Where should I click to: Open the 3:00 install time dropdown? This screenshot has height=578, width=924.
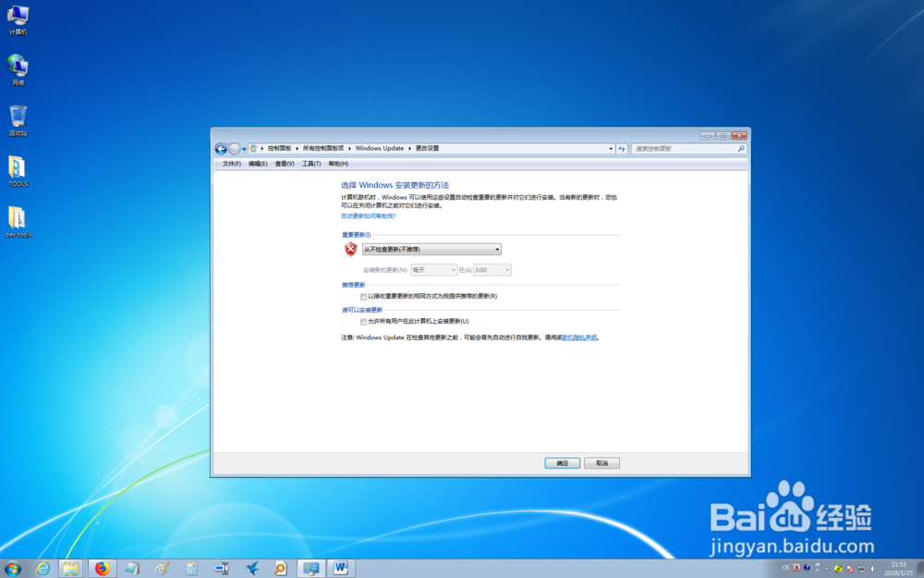tap(492, 270)
